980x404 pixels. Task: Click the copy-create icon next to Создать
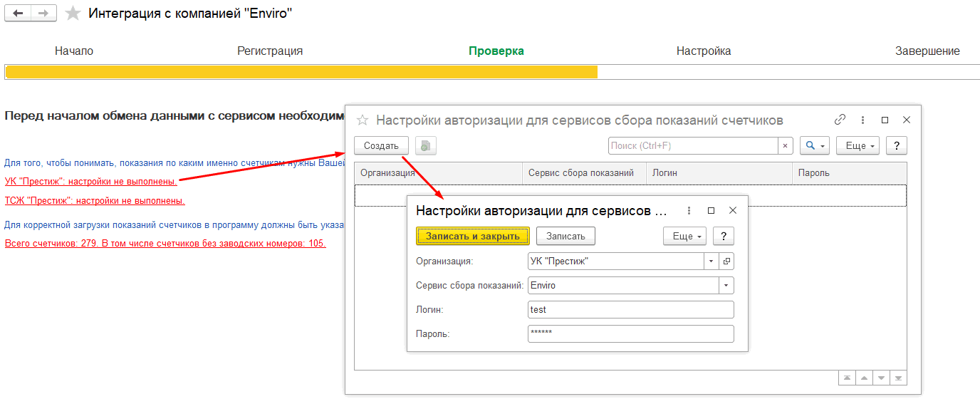pos(425,145)
